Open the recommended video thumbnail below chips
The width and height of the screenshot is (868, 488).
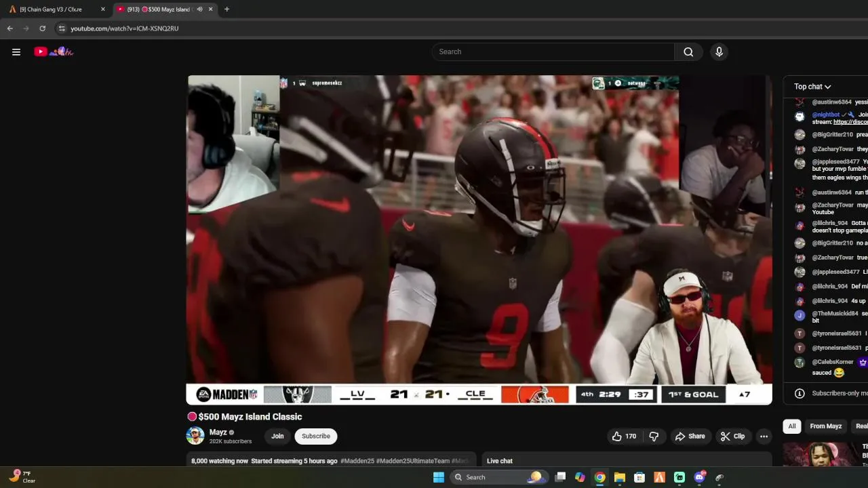pyautogui.click(x=820, y=455)
